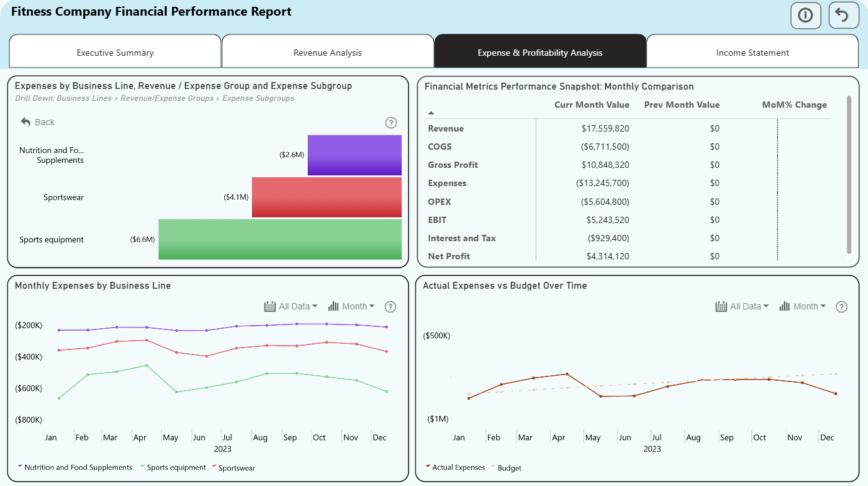
Task: Switch to the Executive Summary tab
Action: coord(115,53)
